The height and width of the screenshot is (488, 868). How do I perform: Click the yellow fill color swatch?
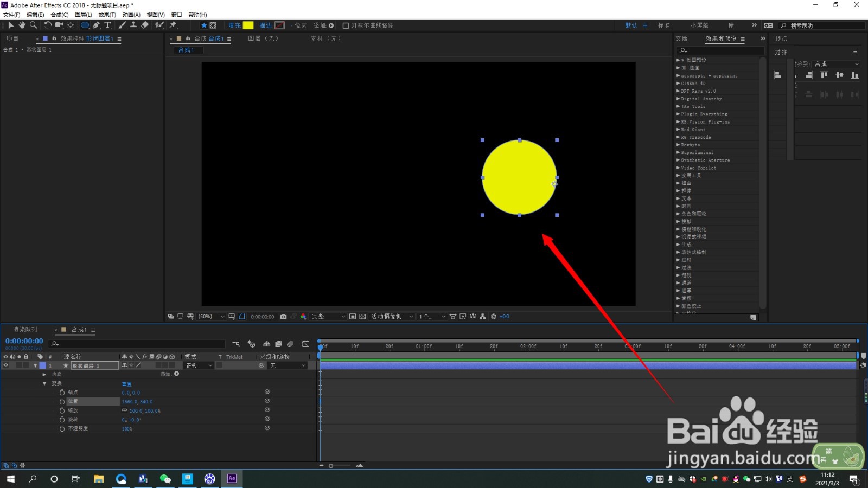point(248,25)
